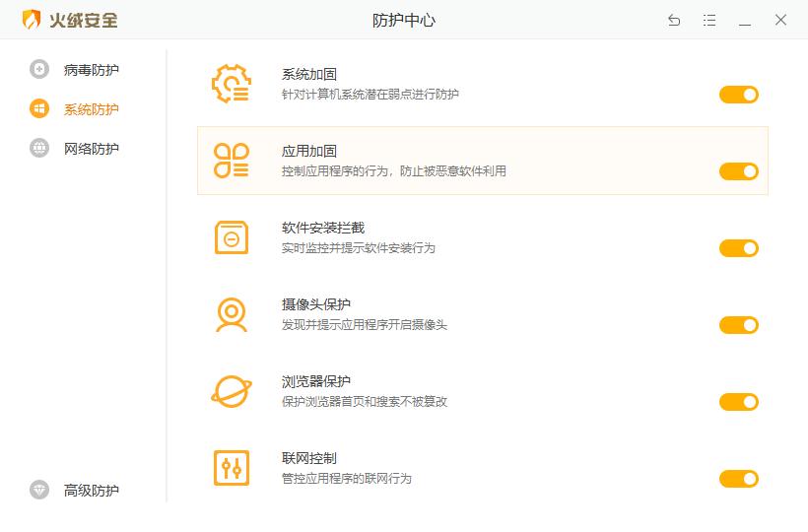Turn off the 系统加固 switch
The height and width of the screenshot is (532, 808).
[x=739, y=95]
